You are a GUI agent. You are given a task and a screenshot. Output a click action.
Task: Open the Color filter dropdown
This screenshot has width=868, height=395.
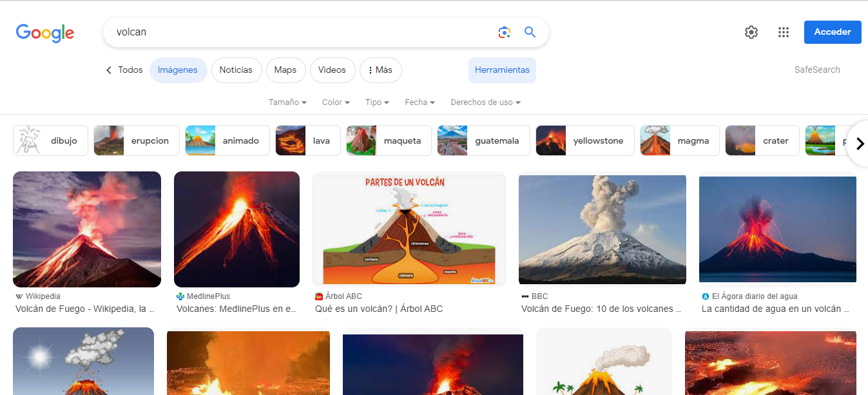click(336, 102)
